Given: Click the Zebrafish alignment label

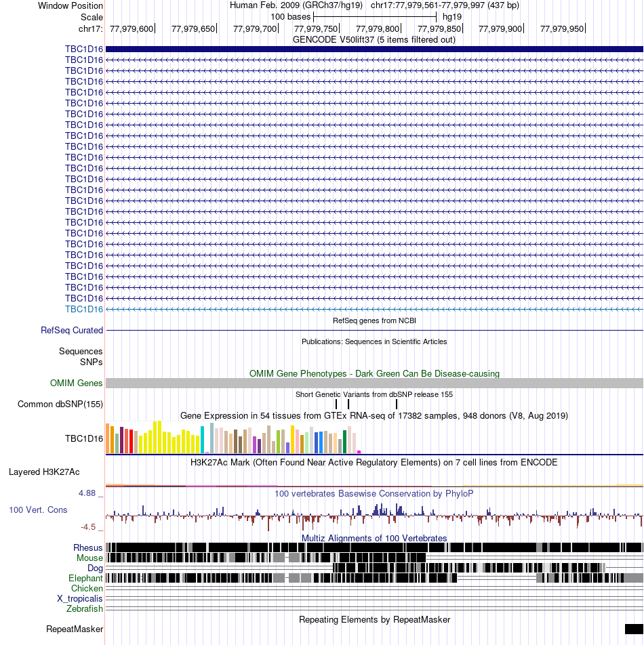Looking at the screenshot, I should pos(85,609).
